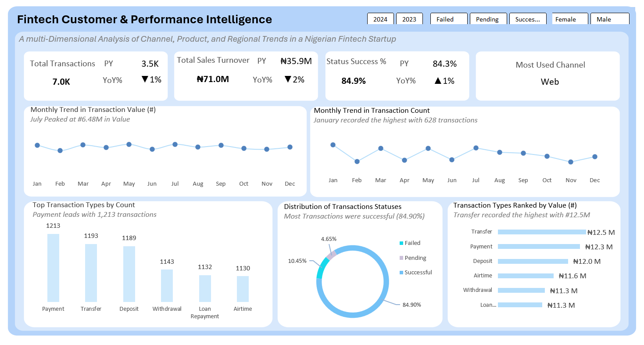Screen dimensions: 644x345
Task: Click the Failed legend color swatch
Action: tap(401, 243)
